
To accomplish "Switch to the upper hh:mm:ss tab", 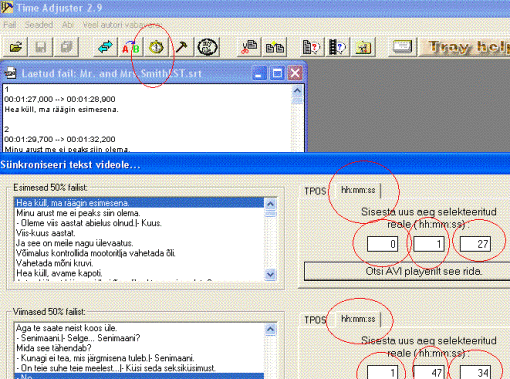I will [358, 190].
